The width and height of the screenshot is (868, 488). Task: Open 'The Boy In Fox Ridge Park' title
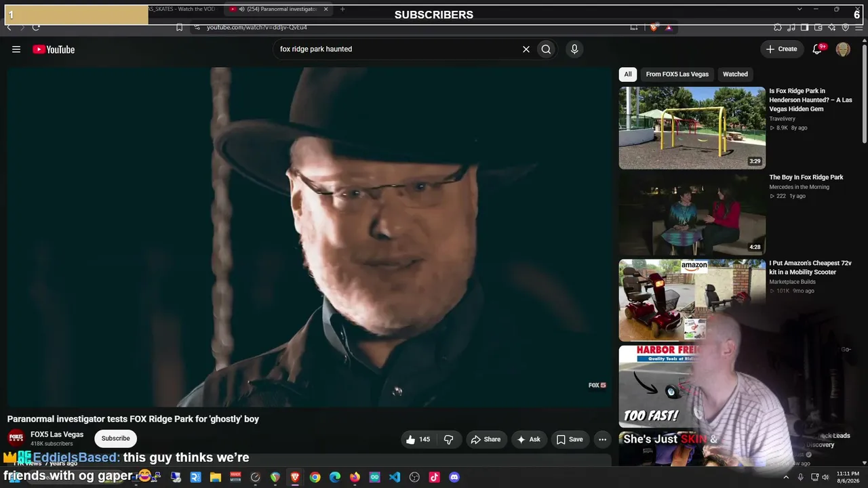(x=806, y=178)
